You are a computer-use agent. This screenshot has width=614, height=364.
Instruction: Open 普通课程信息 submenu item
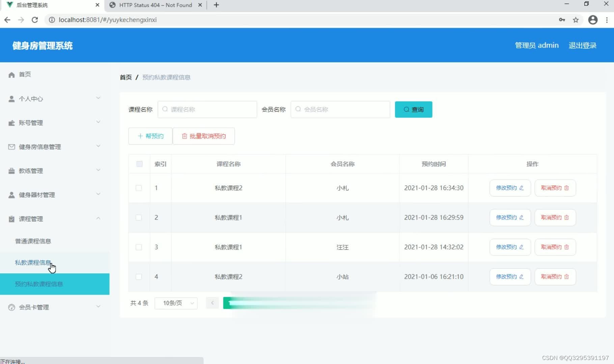[x=33, y=241]
